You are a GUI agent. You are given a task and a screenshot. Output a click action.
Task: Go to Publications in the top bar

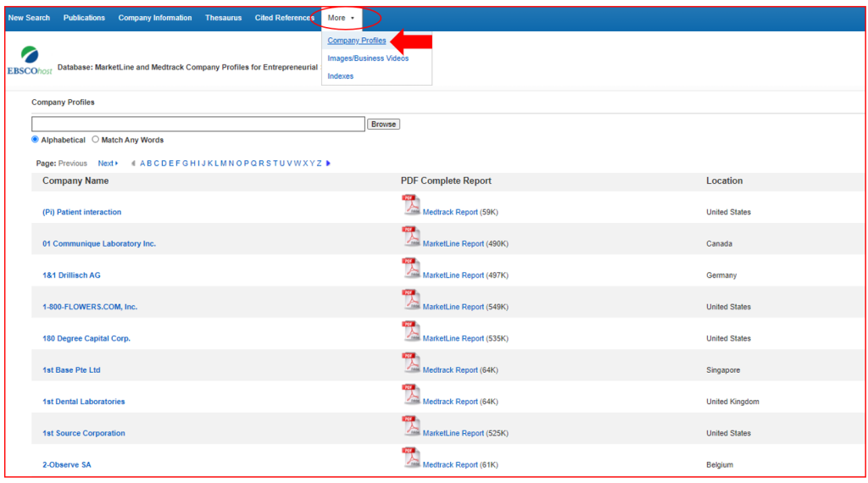84,18
